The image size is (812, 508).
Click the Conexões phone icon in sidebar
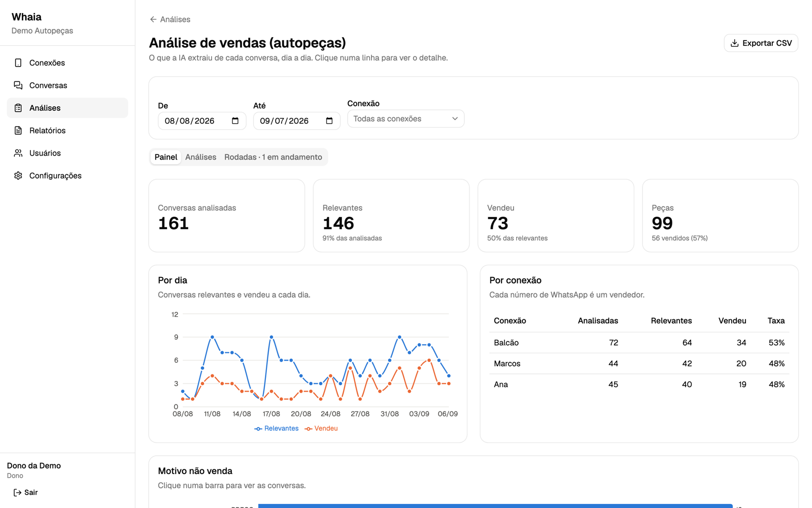coord(18,63)
